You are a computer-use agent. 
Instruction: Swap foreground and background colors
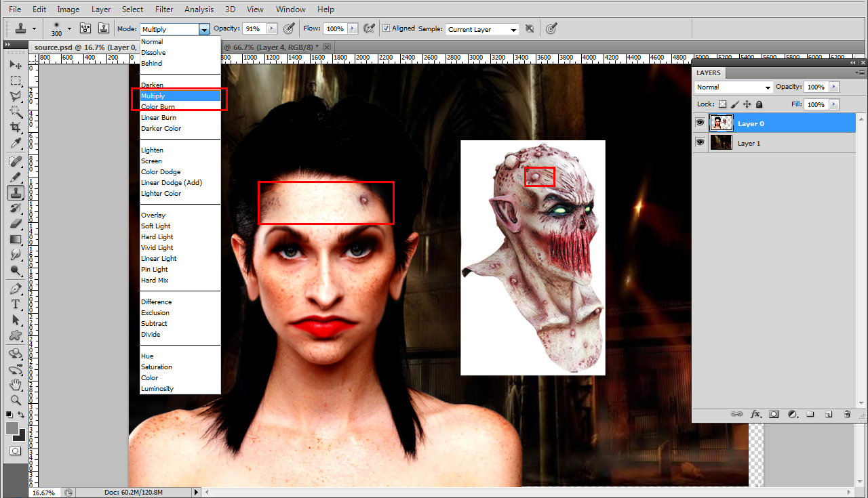21,414
